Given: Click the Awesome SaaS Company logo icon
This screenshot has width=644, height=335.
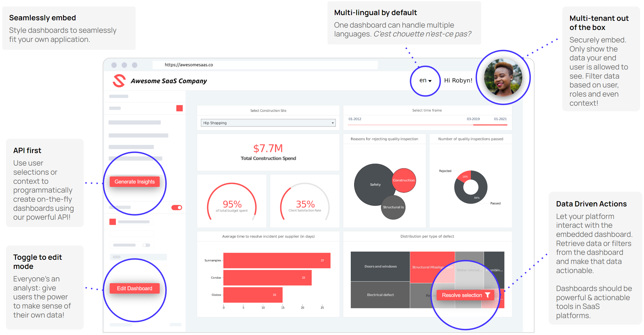Looking at the screenshot, I should pos(119,81).
